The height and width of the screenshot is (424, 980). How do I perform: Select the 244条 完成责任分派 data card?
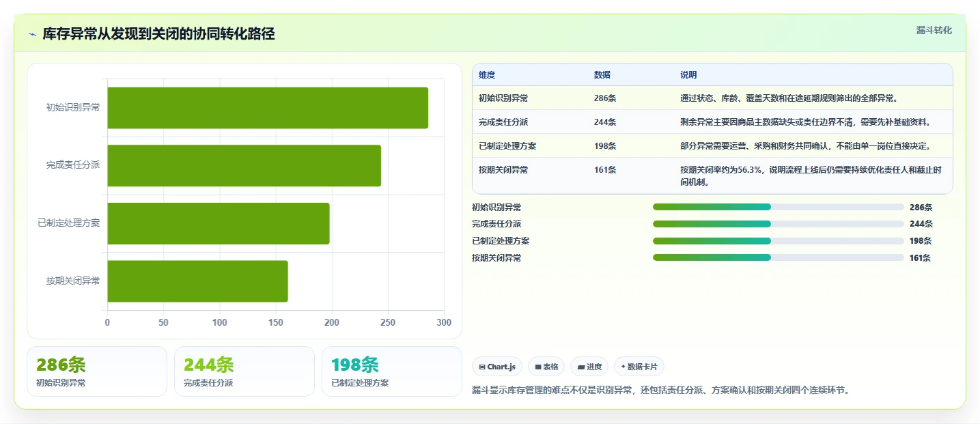244,371
